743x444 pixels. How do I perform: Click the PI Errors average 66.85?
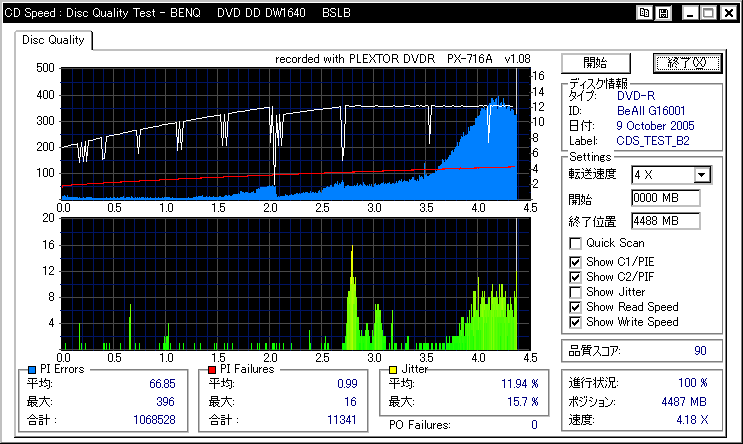162,384
